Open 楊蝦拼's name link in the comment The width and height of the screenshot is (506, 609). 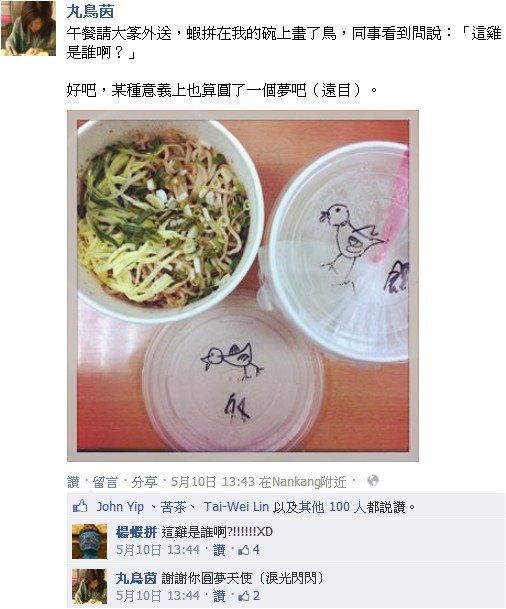click(x=136, y=532)
